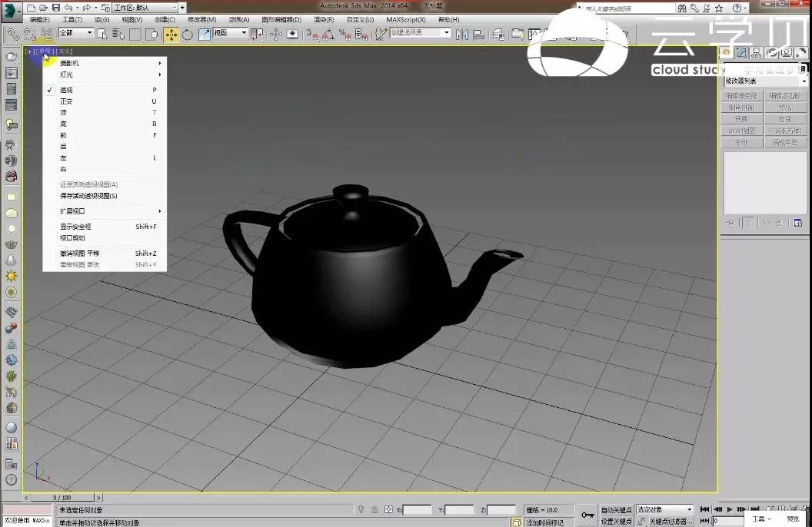This screenshot has width=812, height=527.
Task: Click the Select Object tool icon
Action: click(102, 35)
